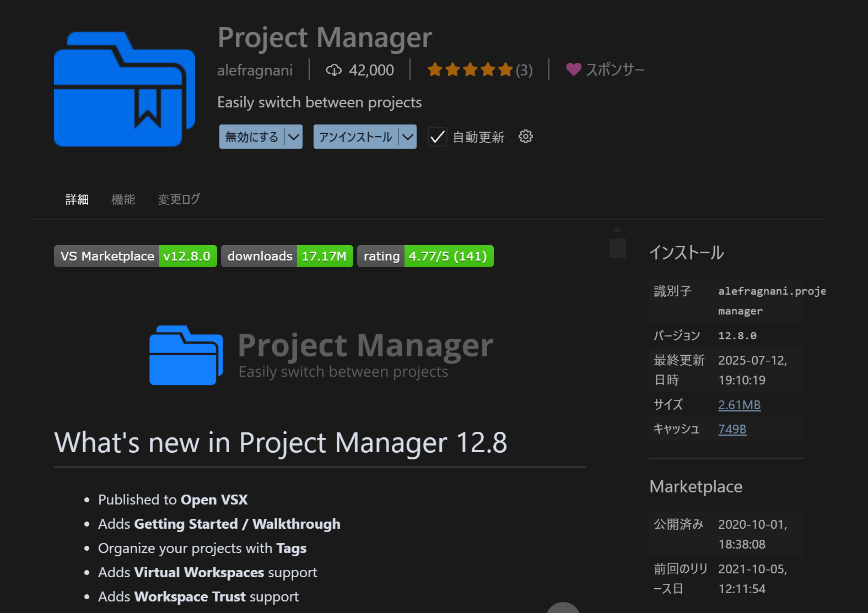Toggle the 自動更新 checkbox
Screen dimensions: 868x613
(438, 137)
